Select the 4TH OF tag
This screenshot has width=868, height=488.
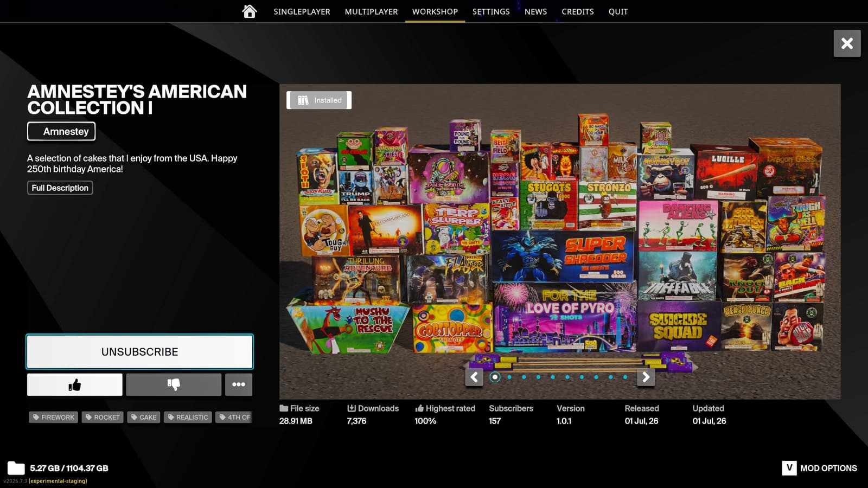pyautogui.click(x=234, y=417)
